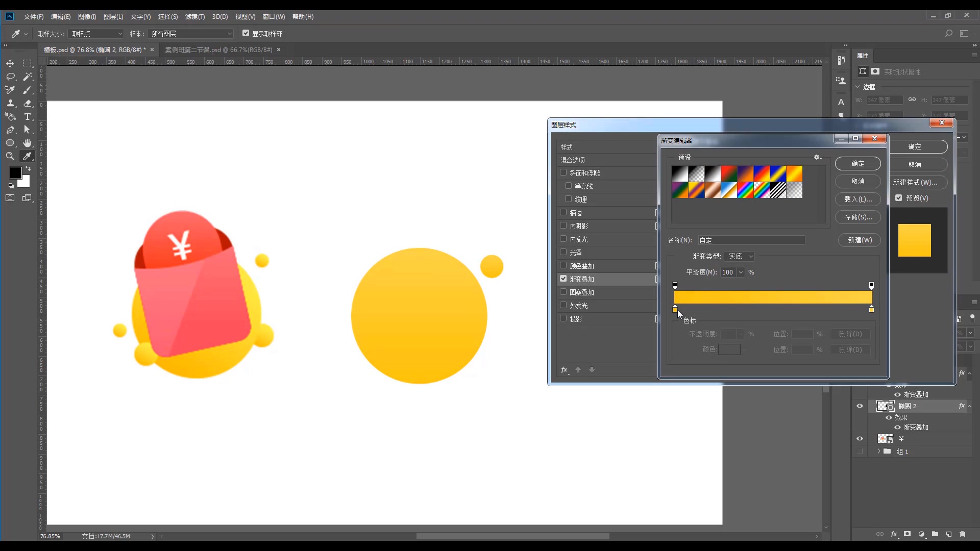Viewport: 980px width, 551px height.
Task: Open the 滤镜 filter menu
Action: pos(194,17)
